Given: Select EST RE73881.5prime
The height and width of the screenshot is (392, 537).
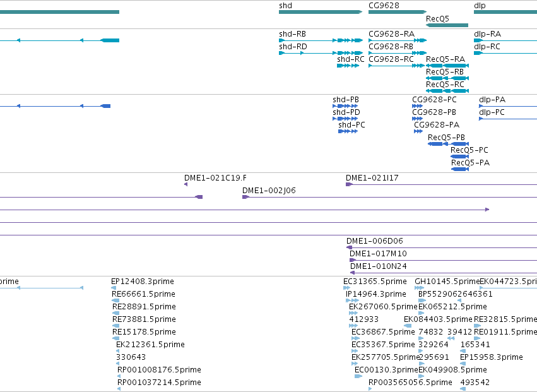Looking at the screenshot, I should (115, 326).
